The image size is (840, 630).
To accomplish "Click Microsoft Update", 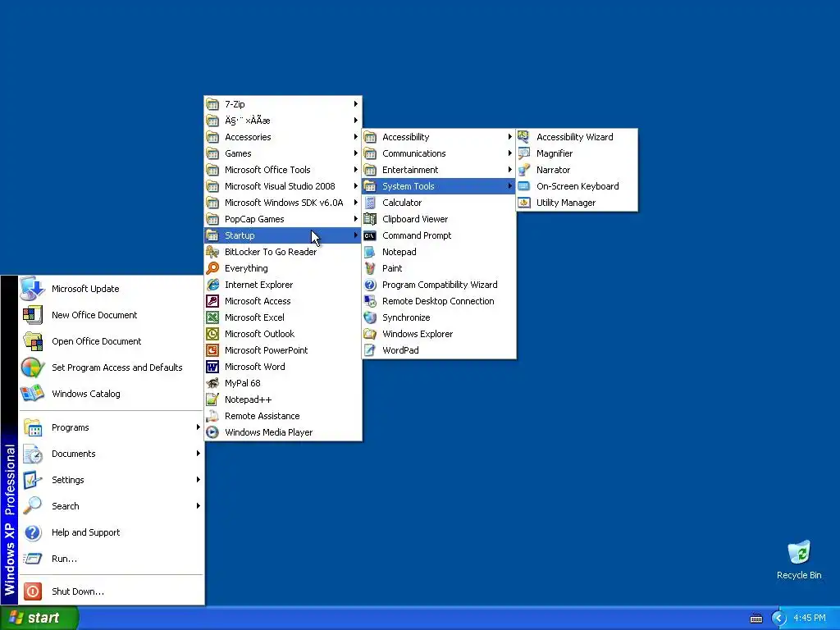I will [x=112, y=289].
